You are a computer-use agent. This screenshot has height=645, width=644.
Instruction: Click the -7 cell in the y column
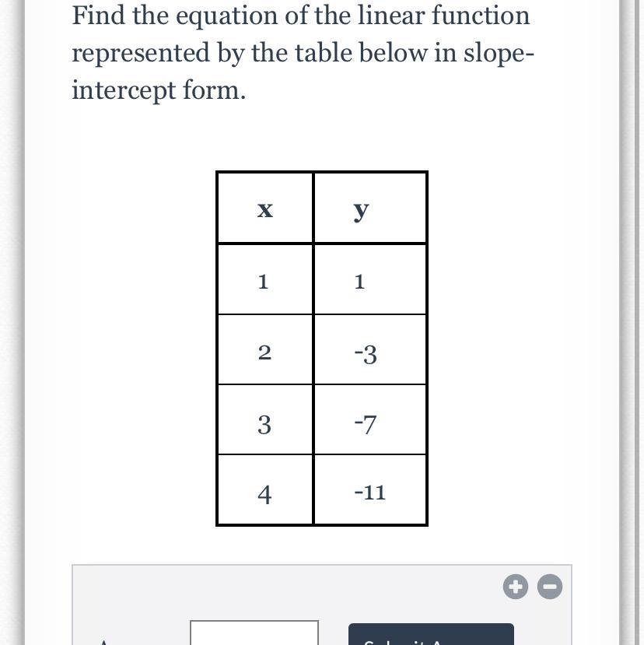coord(369,419)
